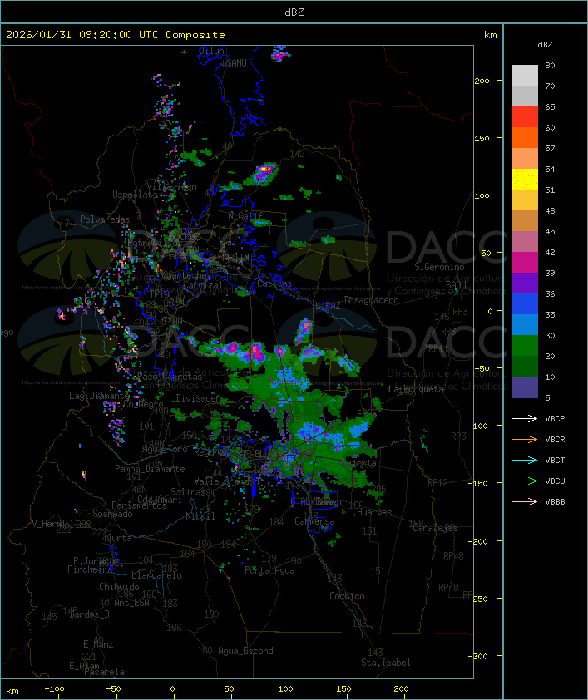This screenshot has height=700, width=588.
Task: Select the red 60-65 dBZ legend swatch
Action: point(525,117)
